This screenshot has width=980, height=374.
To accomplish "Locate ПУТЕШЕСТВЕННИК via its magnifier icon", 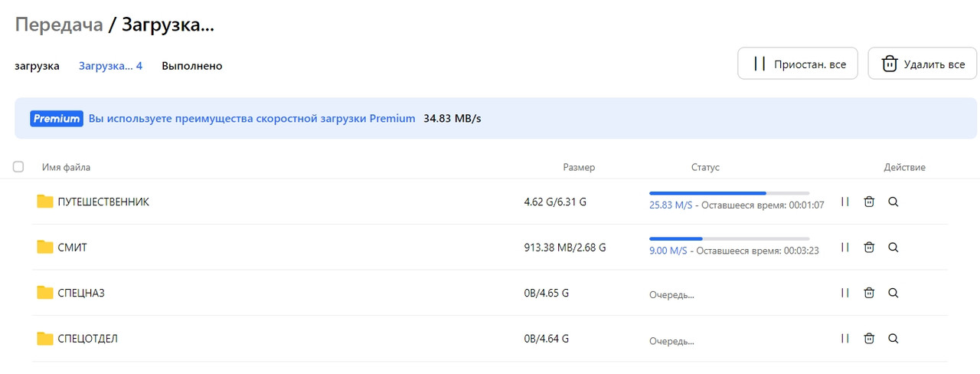I will [893, 202].
